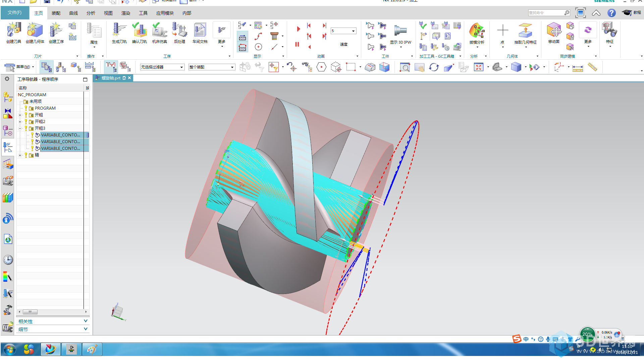Select the PROGRAM tree item
This screenshot has height=362, width=644.
pos(45,108)
